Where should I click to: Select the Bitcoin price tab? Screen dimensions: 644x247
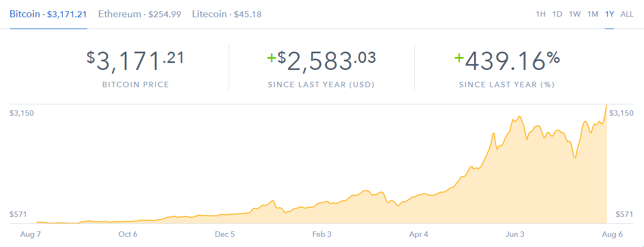(x=48, y=15)
